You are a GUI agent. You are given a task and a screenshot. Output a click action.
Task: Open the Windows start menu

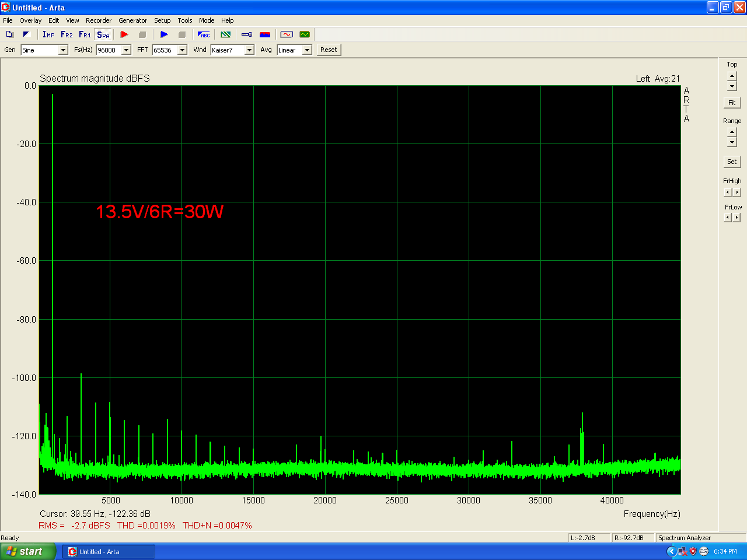click(x=28, y=551)
